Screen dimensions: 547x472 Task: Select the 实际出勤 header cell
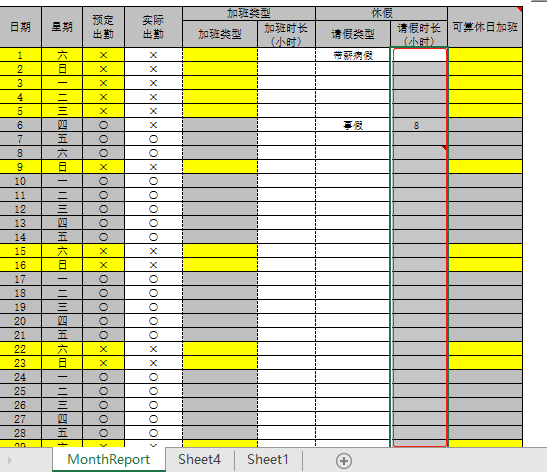pyautogui.click(x=153, y=27)
